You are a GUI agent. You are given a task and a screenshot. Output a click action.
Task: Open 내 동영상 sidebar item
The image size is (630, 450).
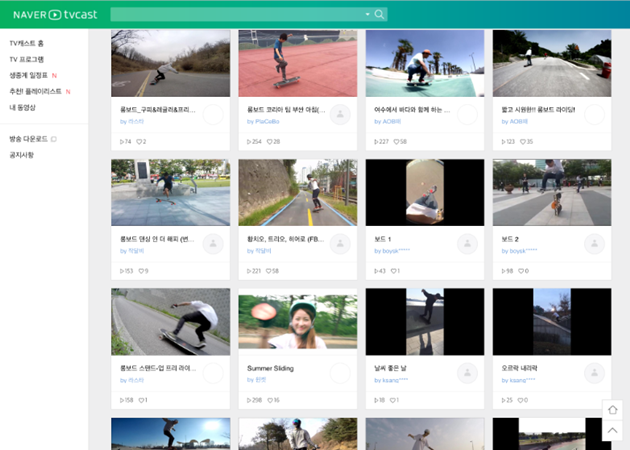point(22,108)
